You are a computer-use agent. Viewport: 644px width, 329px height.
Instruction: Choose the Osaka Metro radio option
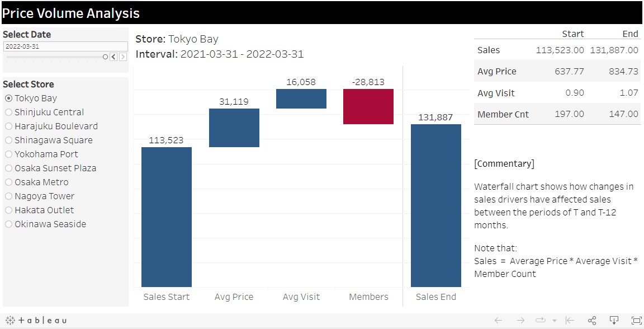8,182
